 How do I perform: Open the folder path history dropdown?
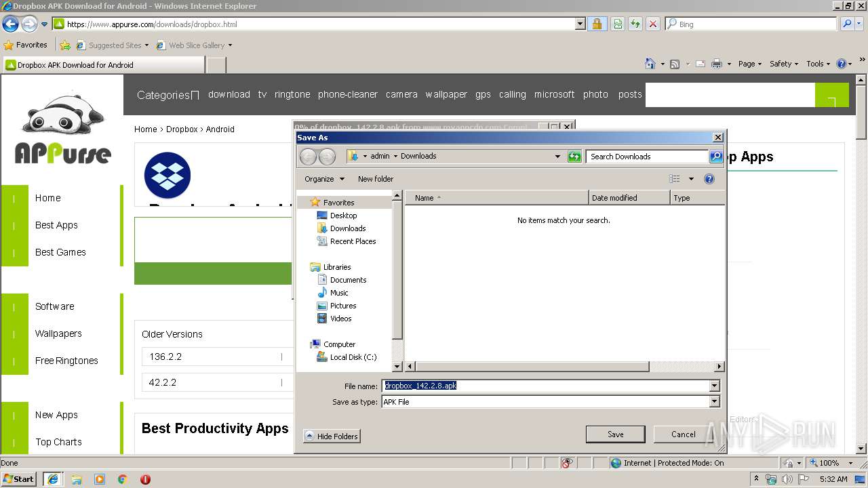[557, 157]
